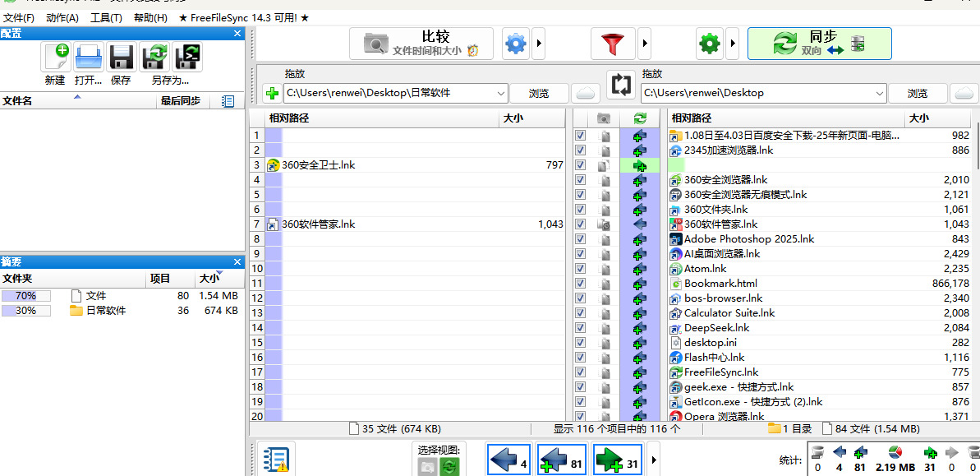Click category camera icon in column header
The height and width of the screenshot is (476, 980).
click(604, 118)
